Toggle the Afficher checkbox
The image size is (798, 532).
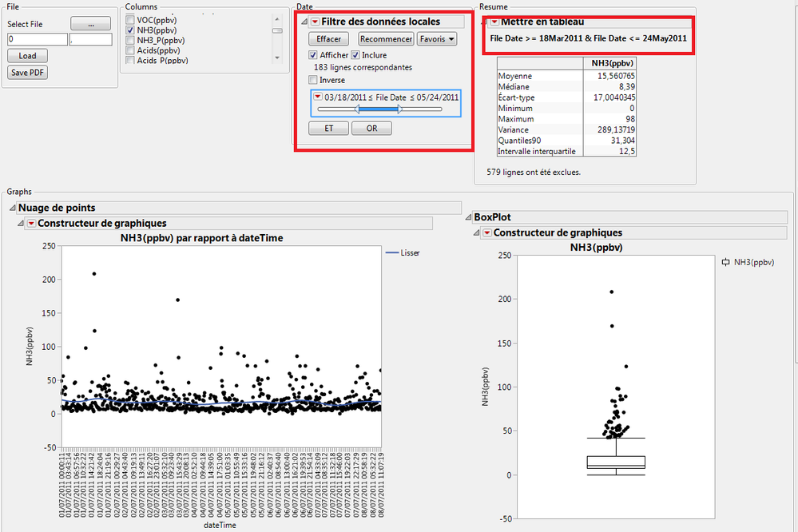tap(313, 55)
